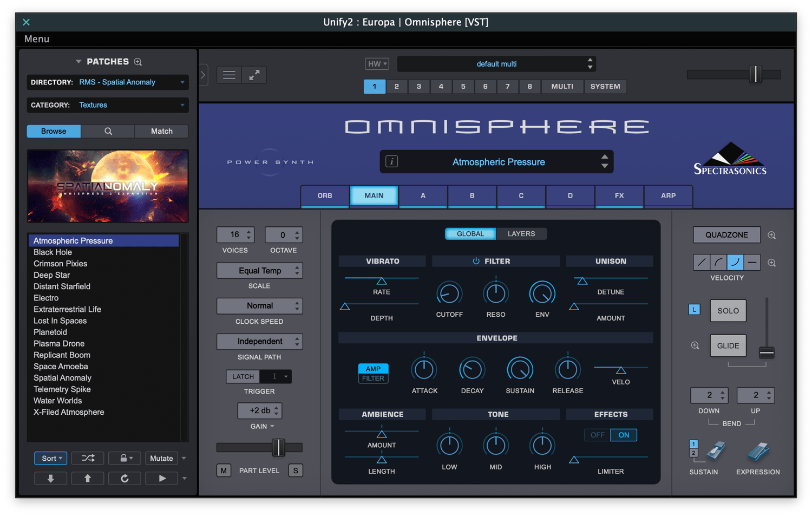Screen dimensions: 812x516
Task: Click the sustain pedal icon
Action: pos(716,450)
